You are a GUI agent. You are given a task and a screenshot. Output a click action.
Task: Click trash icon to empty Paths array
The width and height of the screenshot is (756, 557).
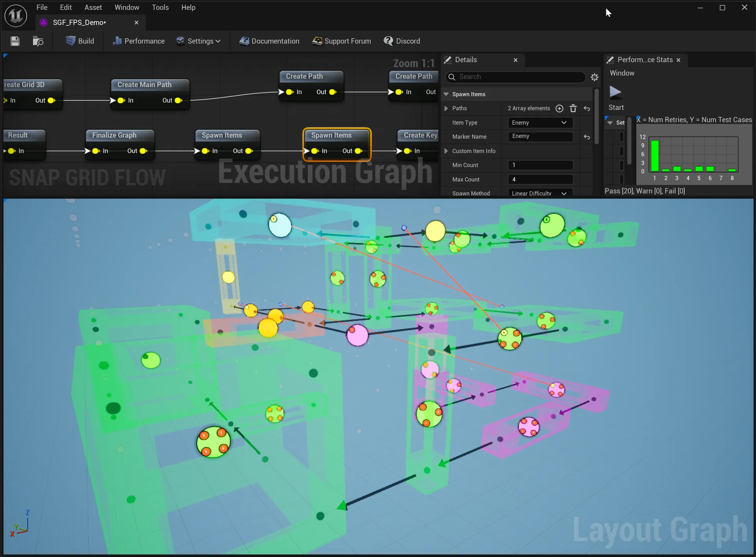tap(573, 108)
